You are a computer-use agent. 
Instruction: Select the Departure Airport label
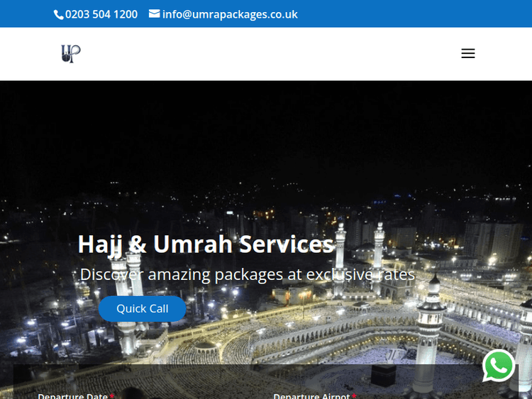pos(311,396)
